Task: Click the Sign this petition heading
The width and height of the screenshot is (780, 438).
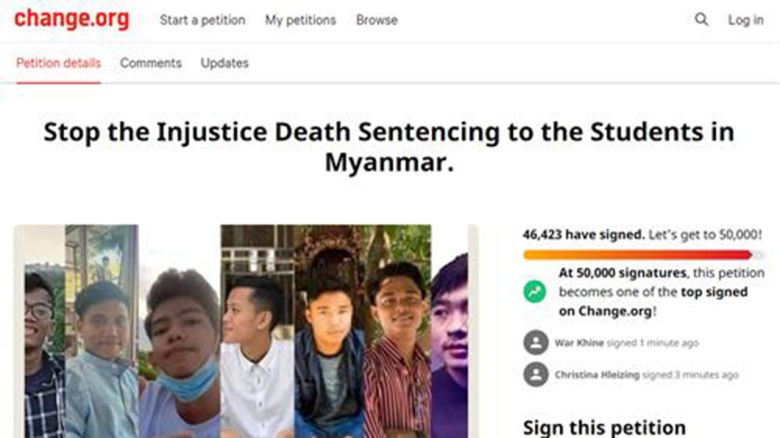Action: point(605,427)
